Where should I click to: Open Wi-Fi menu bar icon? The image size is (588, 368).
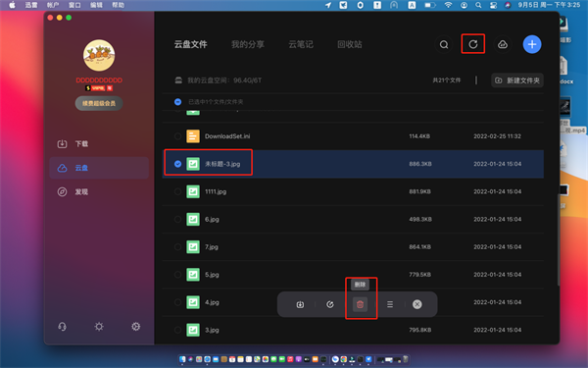(x=448, y=5)
